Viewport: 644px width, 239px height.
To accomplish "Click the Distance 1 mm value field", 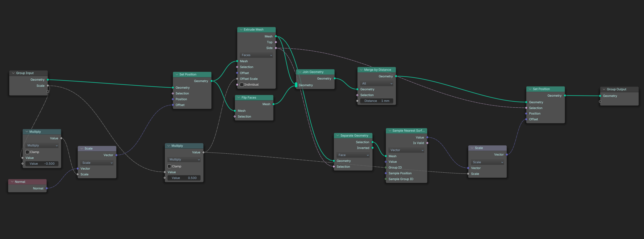I will coord(377,101).
